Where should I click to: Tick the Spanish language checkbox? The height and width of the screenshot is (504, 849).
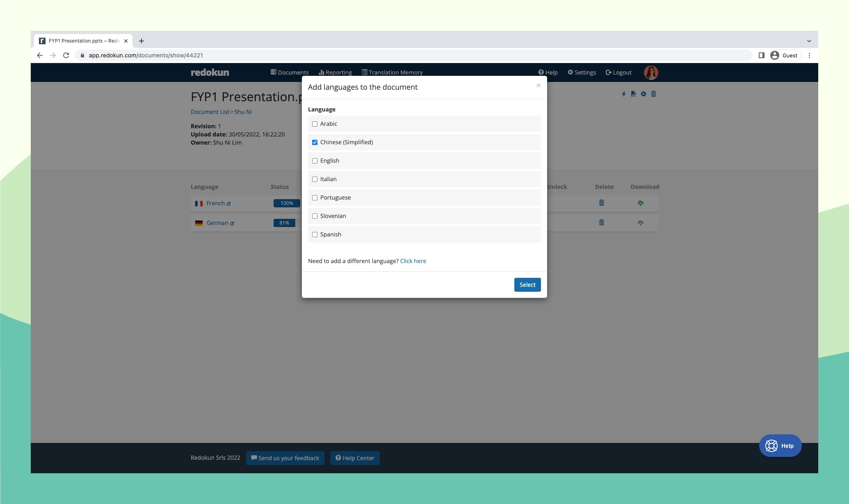[315, 234]
